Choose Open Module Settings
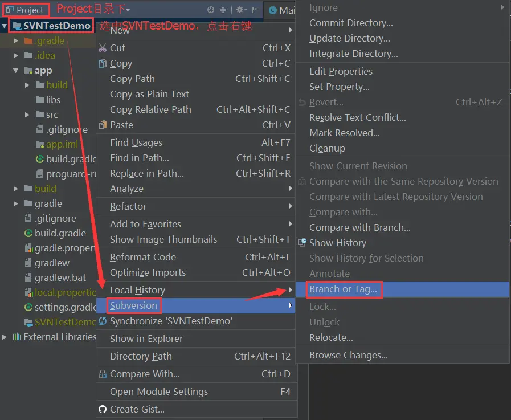 point(197,392)
